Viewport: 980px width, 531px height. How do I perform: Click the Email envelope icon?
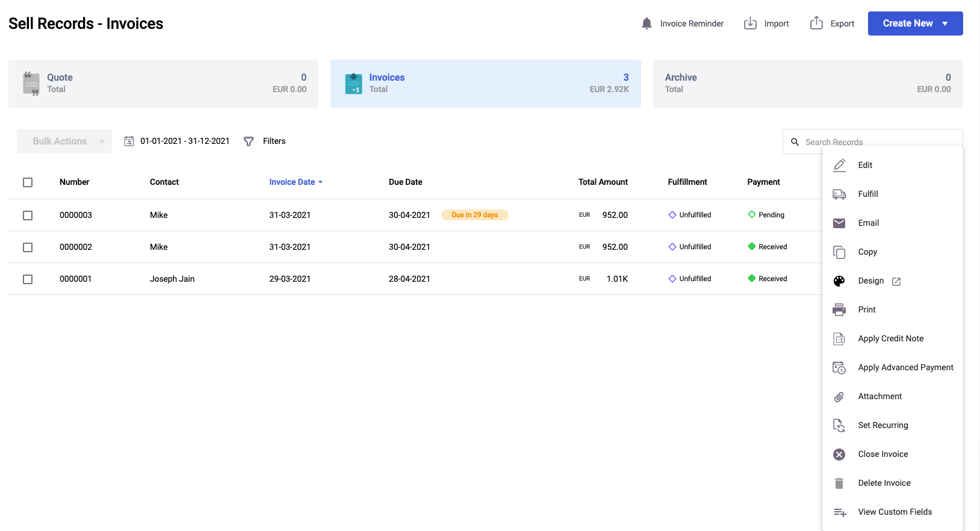[839, 223]
